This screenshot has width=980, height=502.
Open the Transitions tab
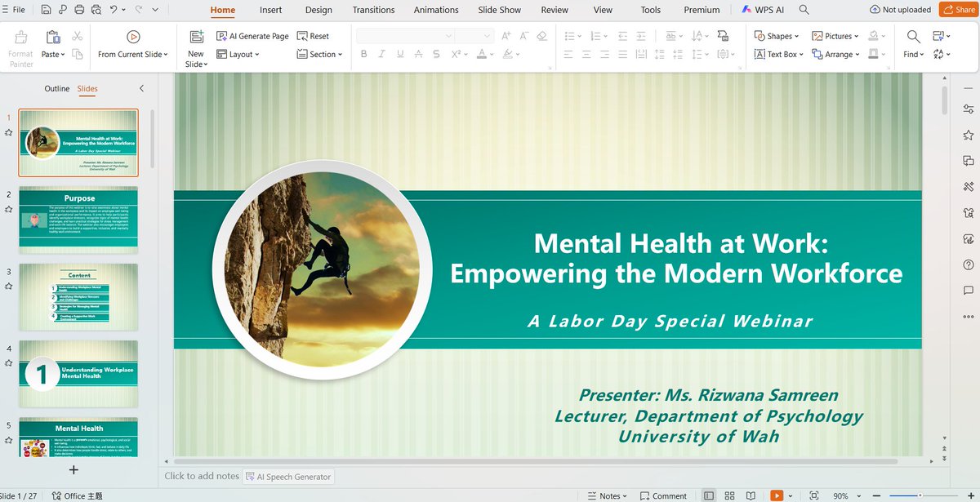point(373,10)
